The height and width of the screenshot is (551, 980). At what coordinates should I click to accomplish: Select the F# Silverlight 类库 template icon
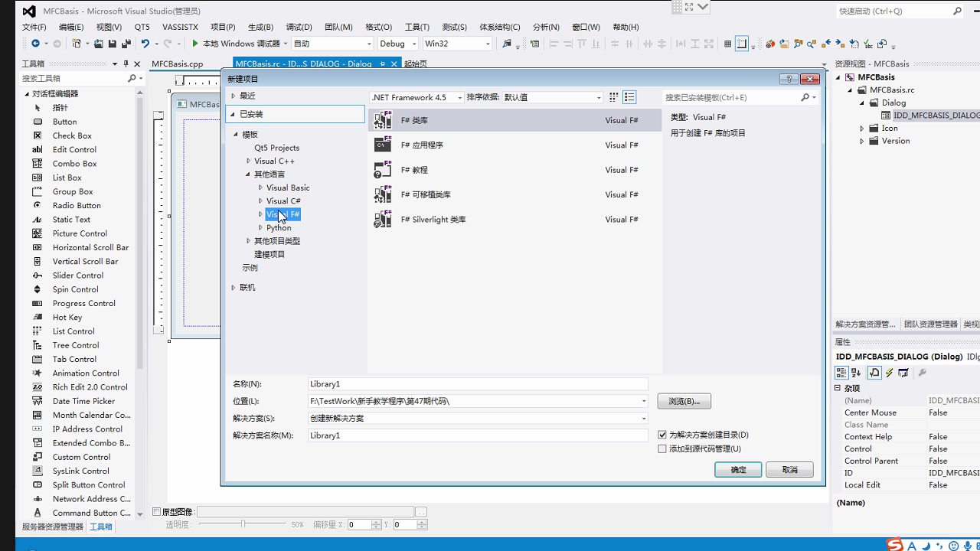coord(383,220)
